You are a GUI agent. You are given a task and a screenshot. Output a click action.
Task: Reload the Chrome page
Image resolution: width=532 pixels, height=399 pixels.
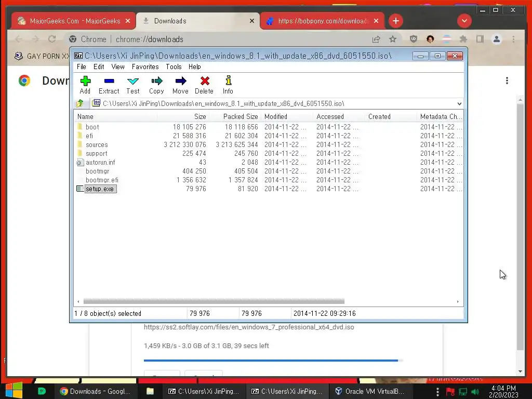click(x=52, y=39)
